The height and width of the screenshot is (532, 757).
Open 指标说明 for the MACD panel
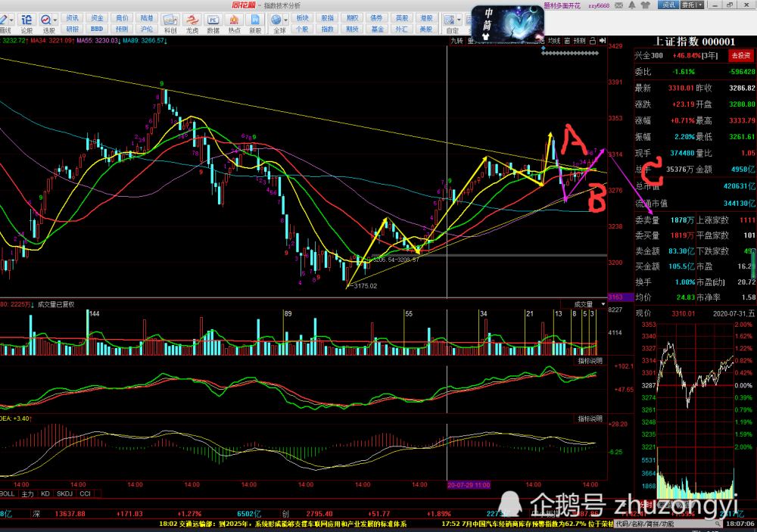click(x=590, y=418)
